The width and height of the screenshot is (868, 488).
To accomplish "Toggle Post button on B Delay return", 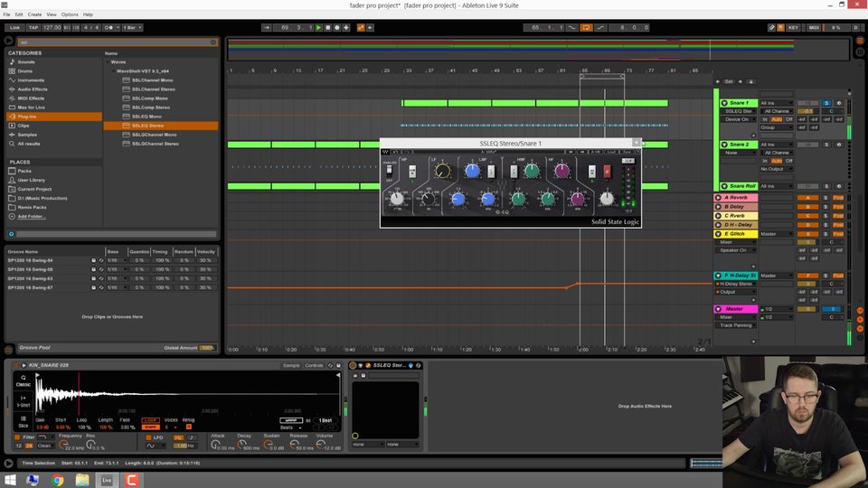I will (x=839, y=206).
